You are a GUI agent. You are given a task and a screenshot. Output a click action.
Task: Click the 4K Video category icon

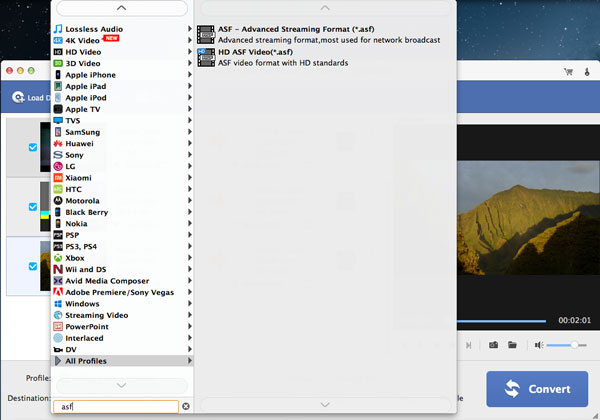tap(58, 40)
